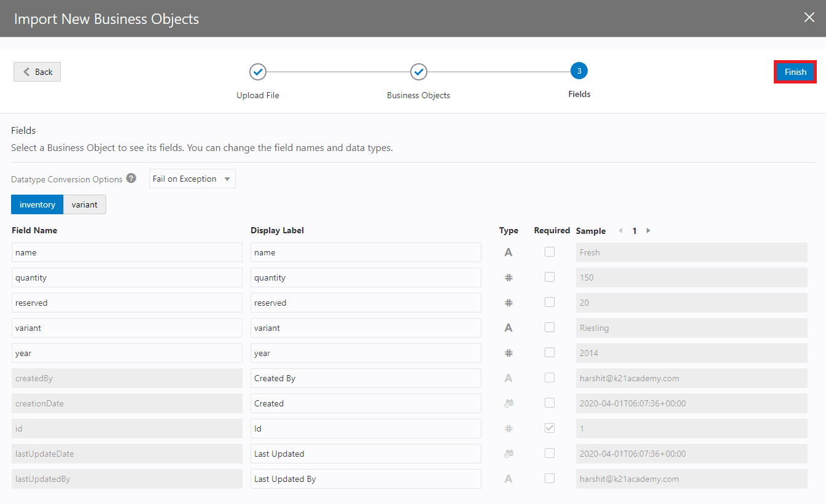Click date type icon for lastUpdateDate
This screenshot has width=826, height=504.
coord(508,454)
